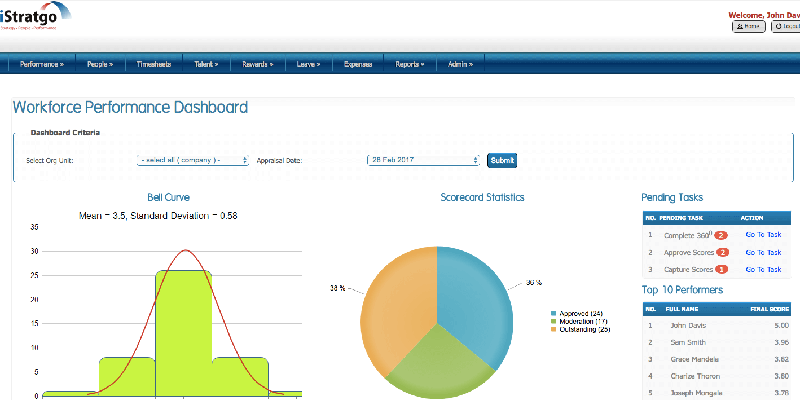Click the green Moderation legend square
Screen dimensions: 800x400
[552, 321]
